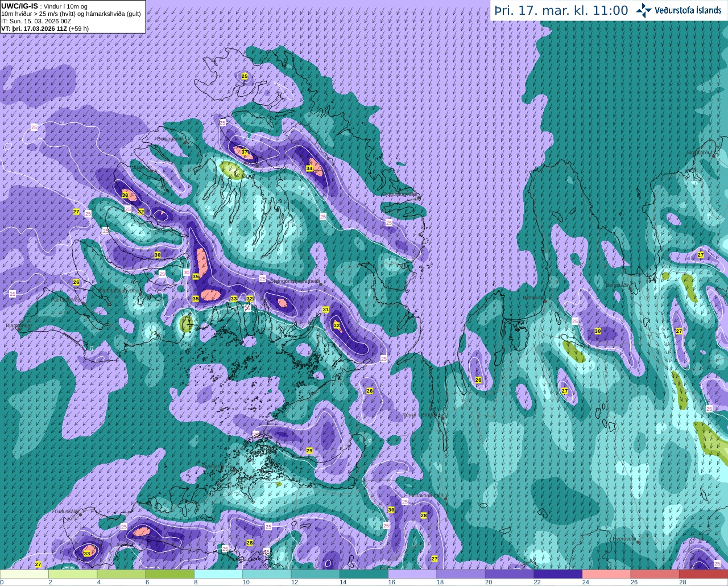The height and width of the screenshot is (586, 728).
Task: Click the Veðurstofa Íslands logo
Action: click(679, 10)
